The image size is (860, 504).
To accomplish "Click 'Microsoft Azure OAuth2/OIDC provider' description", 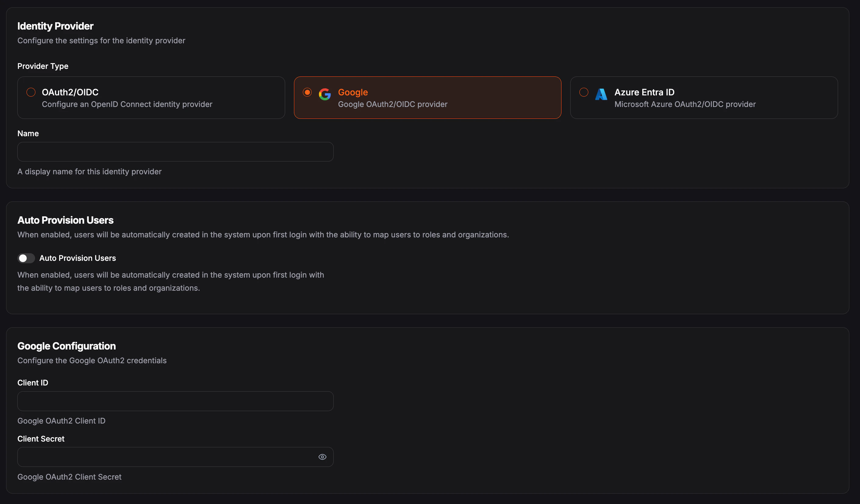I will (685, 104).
